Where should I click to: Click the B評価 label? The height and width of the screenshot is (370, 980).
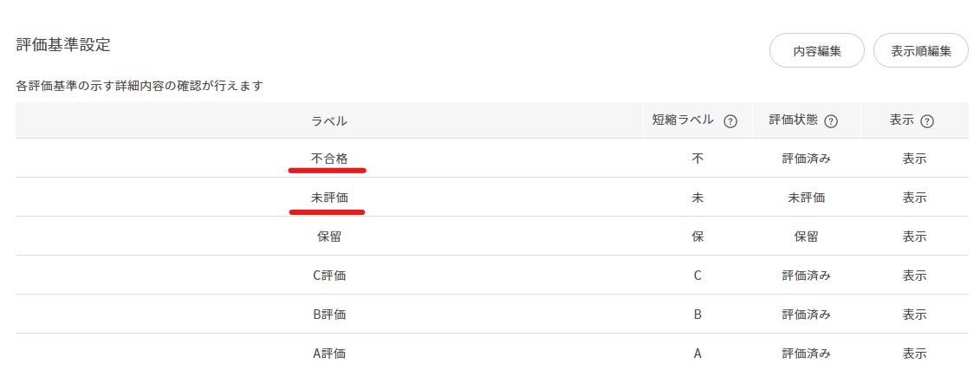click(328, 315)
